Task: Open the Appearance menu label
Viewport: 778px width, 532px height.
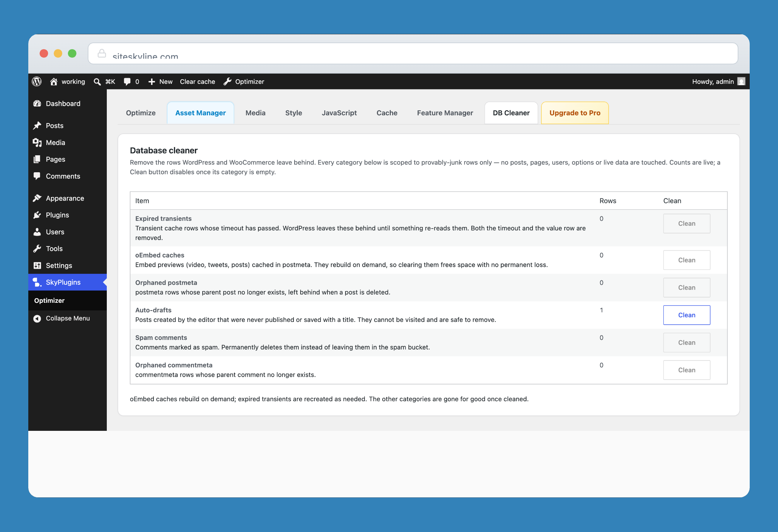Action: 65,198
